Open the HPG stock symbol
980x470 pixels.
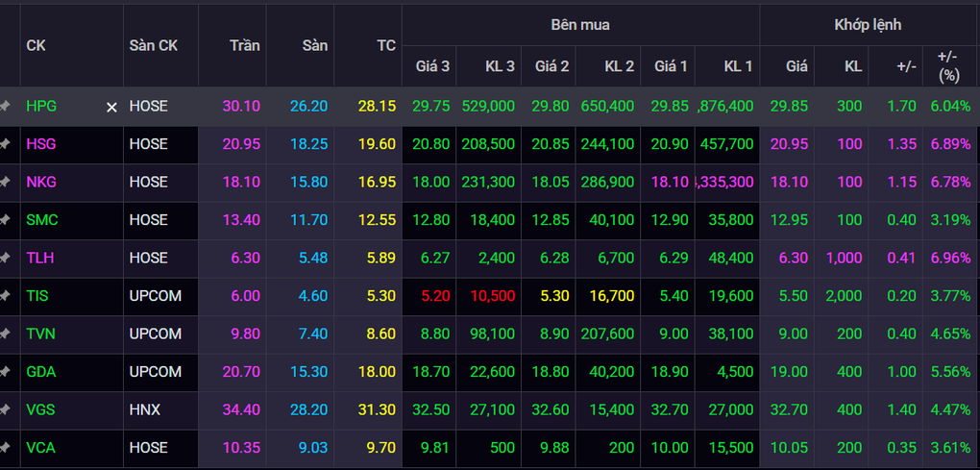[41, 107]
